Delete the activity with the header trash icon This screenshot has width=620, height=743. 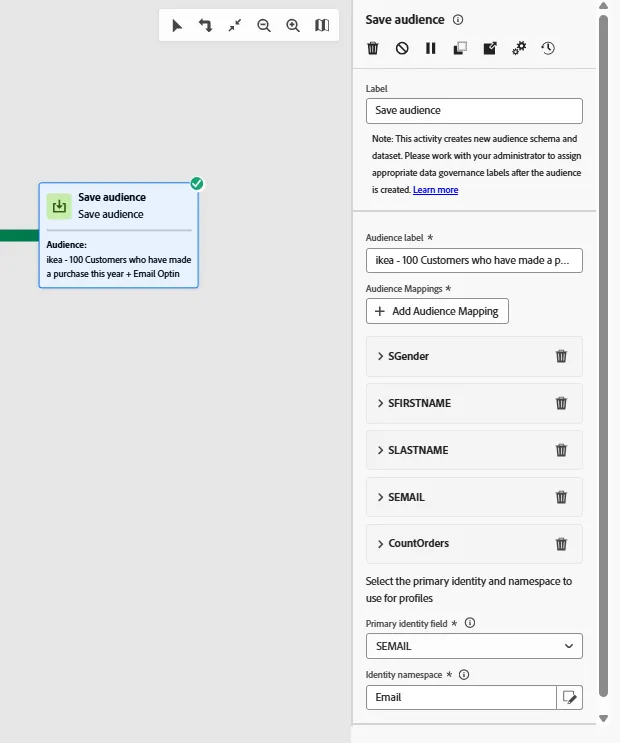(x=373, y=48)
